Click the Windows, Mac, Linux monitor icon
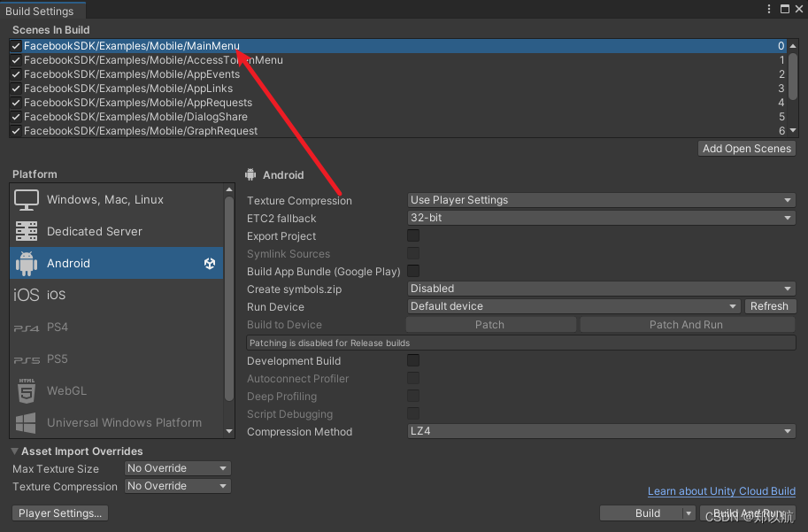The height and width of the screenshot is (532, 808). [x=27, y=200]
